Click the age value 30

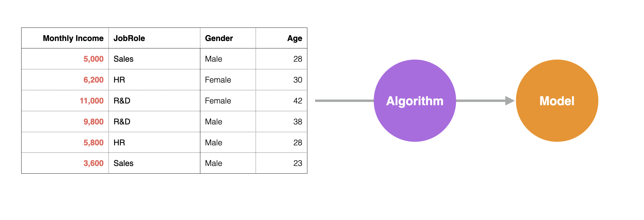point(297,80)
